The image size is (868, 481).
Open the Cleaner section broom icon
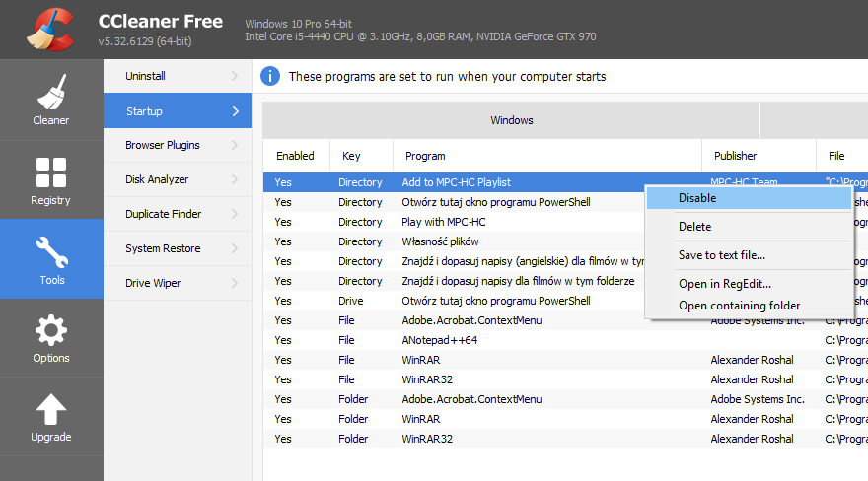[51, 92]
